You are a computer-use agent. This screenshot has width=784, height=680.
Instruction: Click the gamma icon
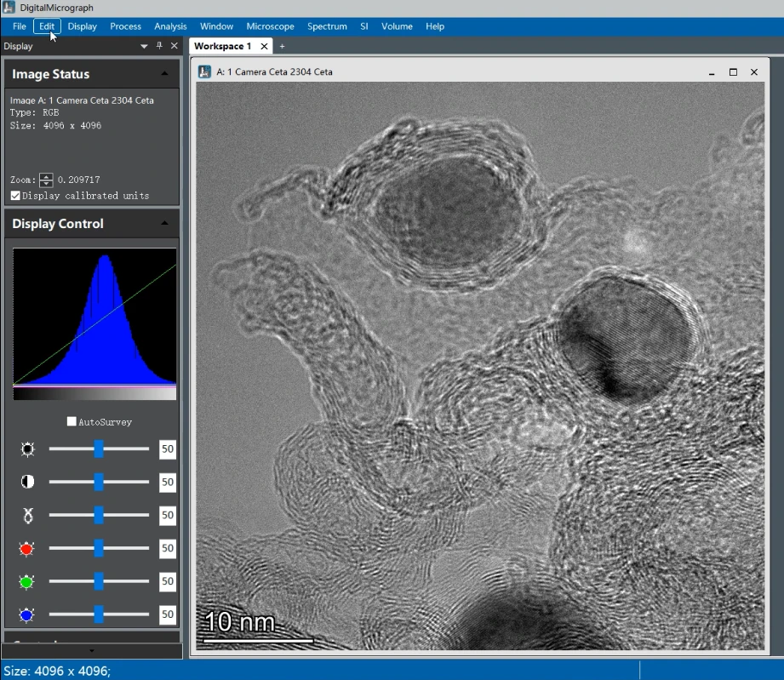point(27,515)
